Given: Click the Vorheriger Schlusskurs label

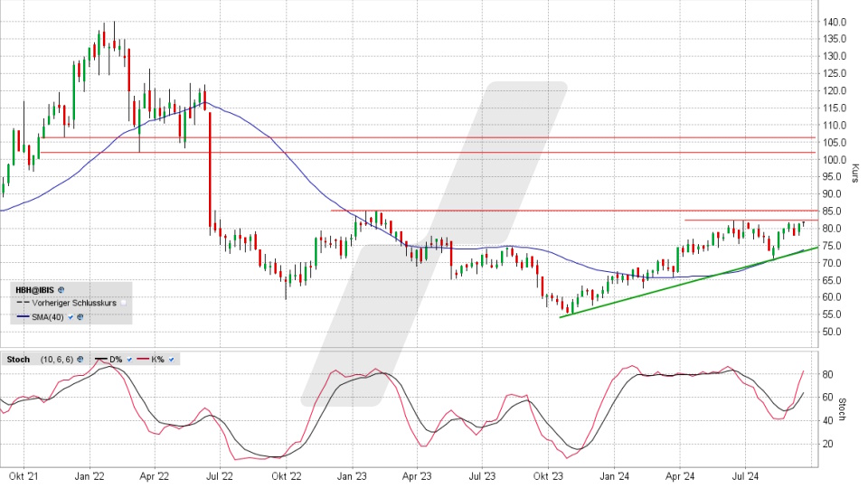Looking at the screenshot, I should (74, 304).
